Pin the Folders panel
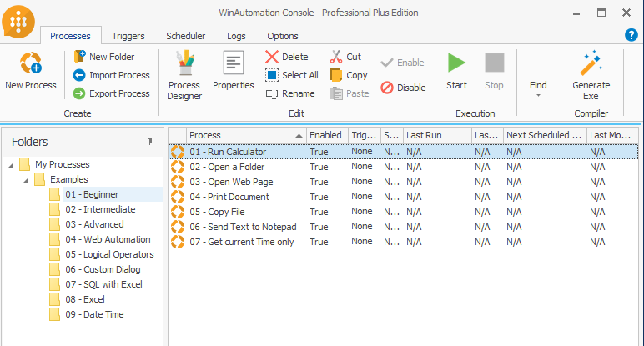 point(149,142)
